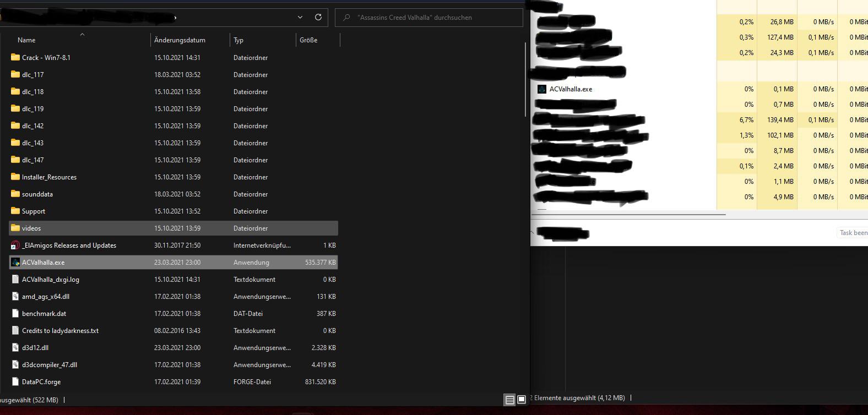Viewport: 868px width, 415px height.
Task: Click the 535.377 KB size cell
Action: [320, 263]
